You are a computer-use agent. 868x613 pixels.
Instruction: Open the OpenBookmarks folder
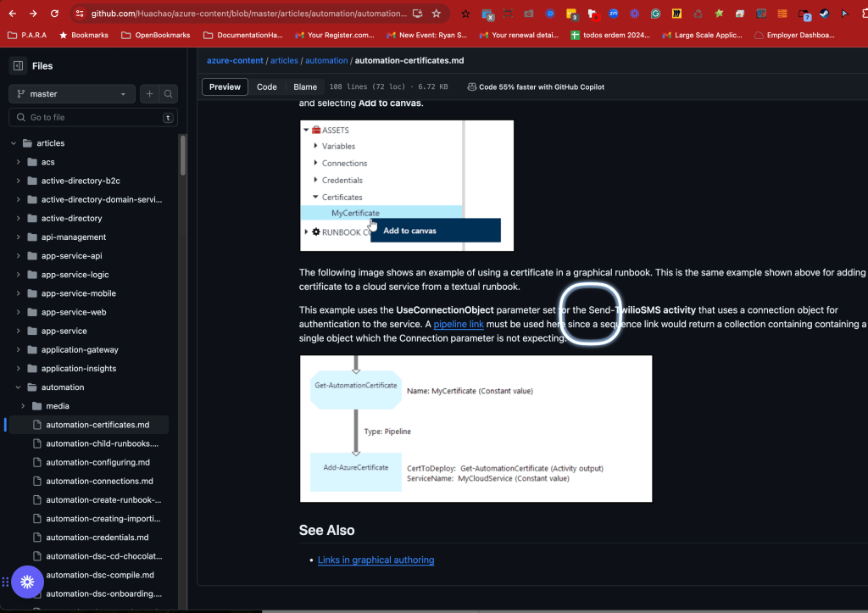[156, 35]
